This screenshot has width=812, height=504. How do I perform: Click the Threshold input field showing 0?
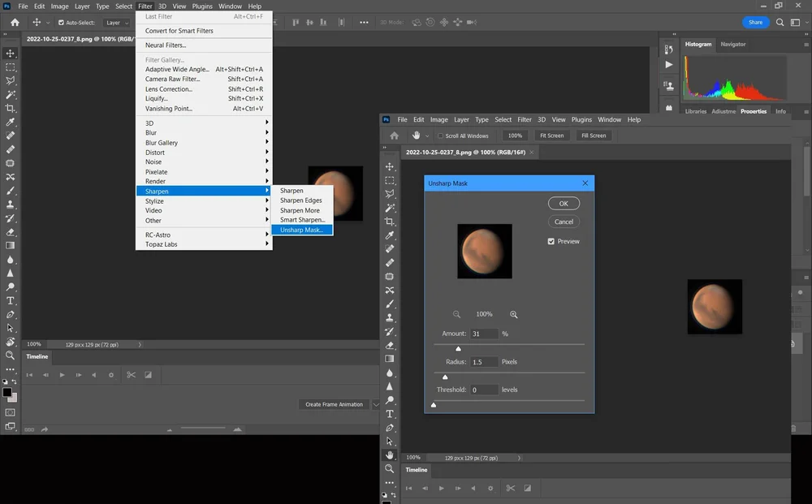click(x=484, y=390)
